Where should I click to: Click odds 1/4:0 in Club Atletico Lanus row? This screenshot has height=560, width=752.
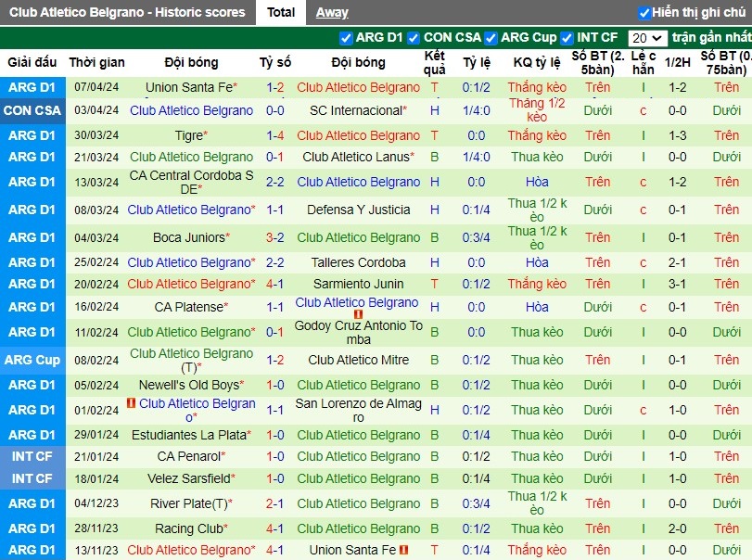(x=477, y=157)
